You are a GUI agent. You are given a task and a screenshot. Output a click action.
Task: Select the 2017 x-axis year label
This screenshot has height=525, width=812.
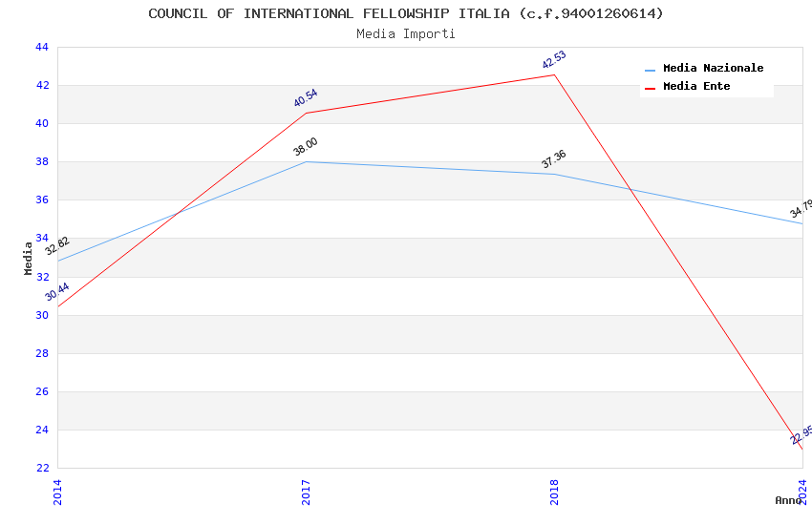point(306,492)
